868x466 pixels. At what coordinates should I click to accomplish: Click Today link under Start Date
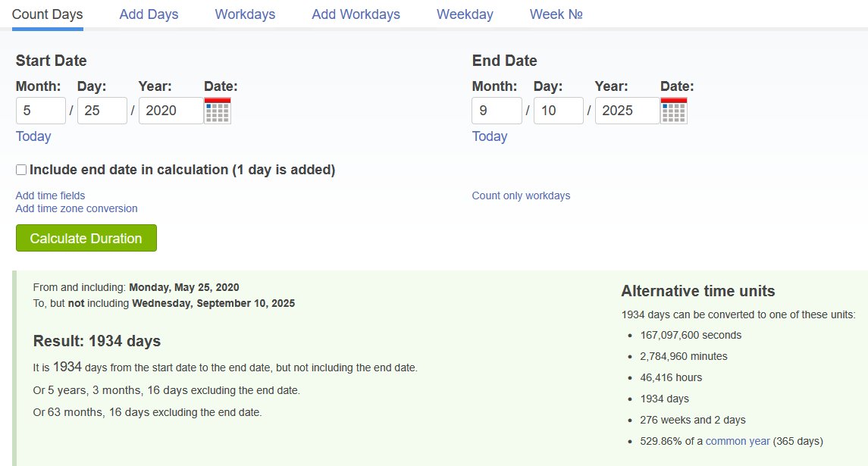click(x=33, y=136)
